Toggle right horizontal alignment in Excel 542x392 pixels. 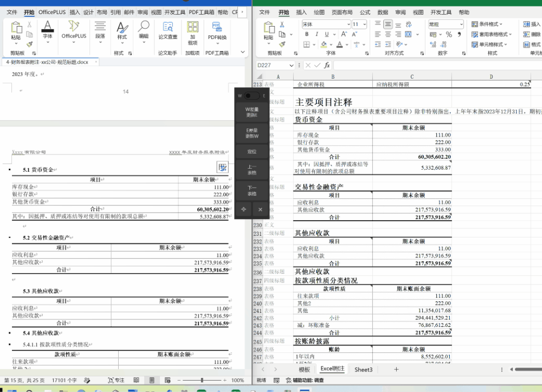pyautogui.click(x=398, y=34)
